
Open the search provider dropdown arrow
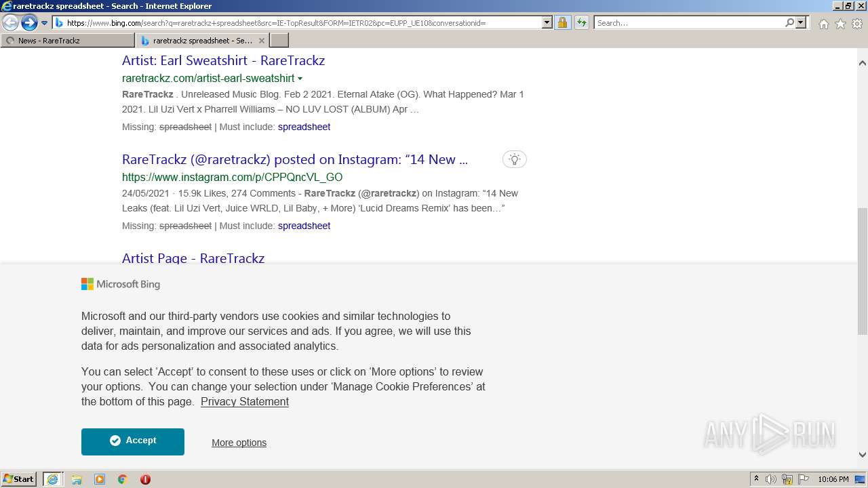801,22
